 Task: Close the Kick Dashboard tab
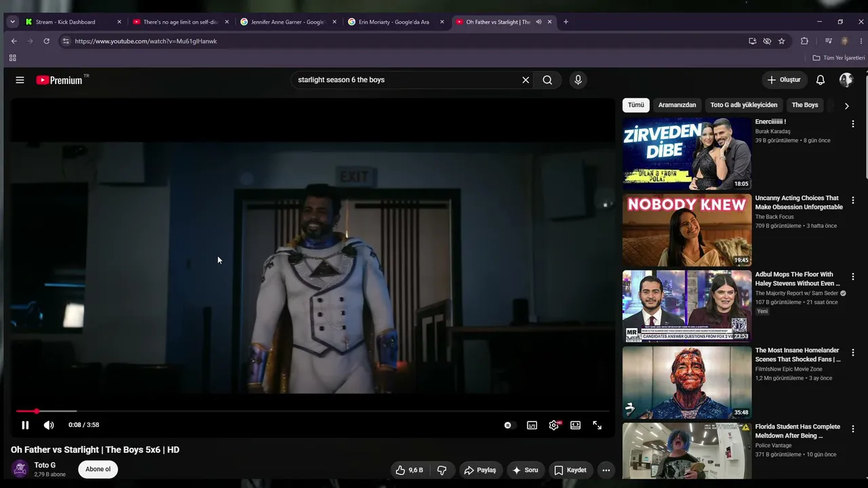point(119,22)
